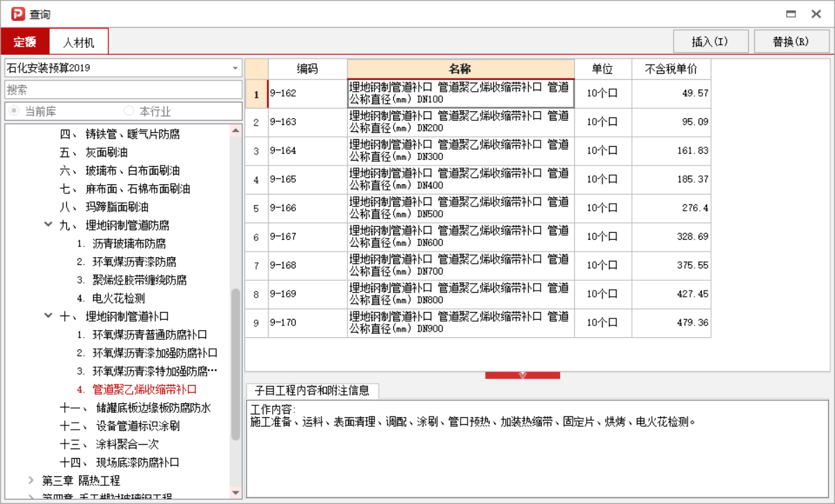Select row code 9-165
This screenshot has height=504, width=835.
tap(308, 179)
